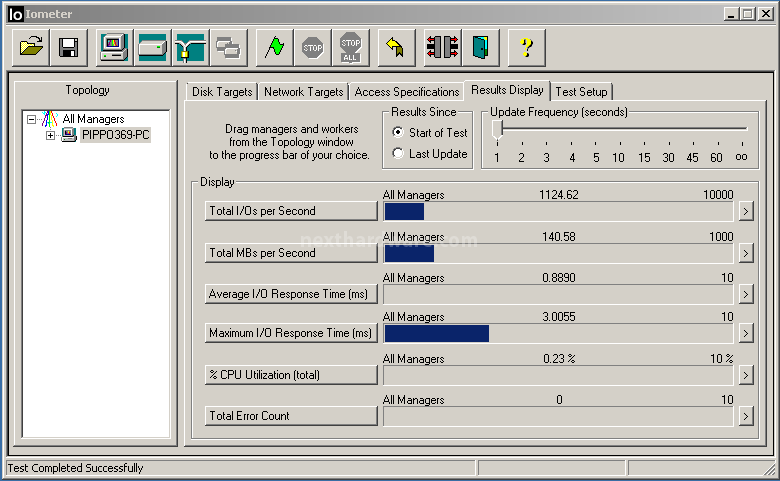This screenshot has width=780, height=481.
Task: Open details arrow for Maximum I/O Response Time
Action: click(x=745, y=333)
